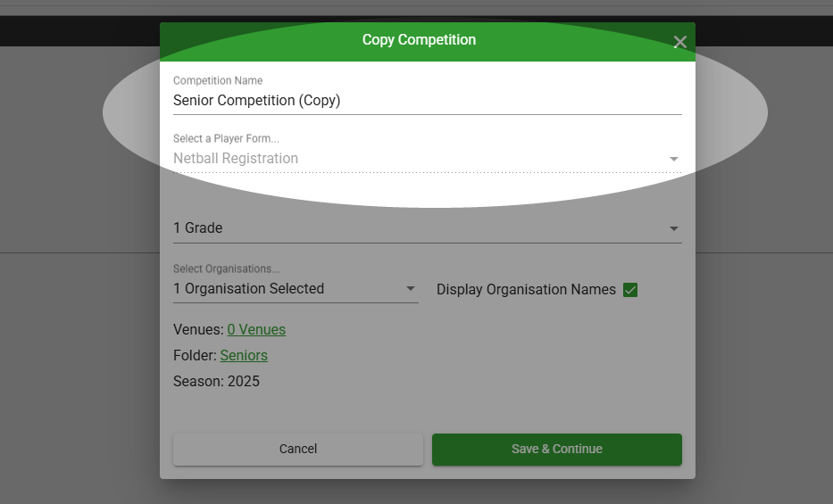Click the organisation dropdown arrow icon

point(411,289)
